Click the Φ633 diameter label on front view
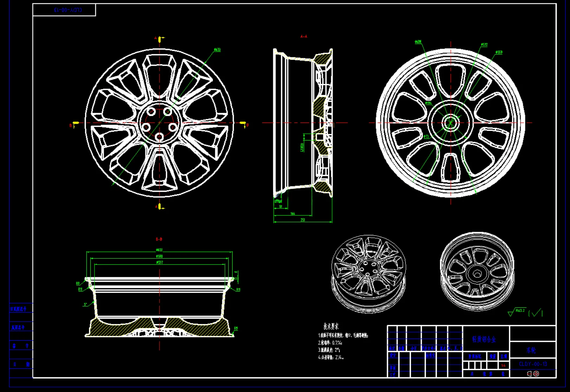 tap(217, 50)
